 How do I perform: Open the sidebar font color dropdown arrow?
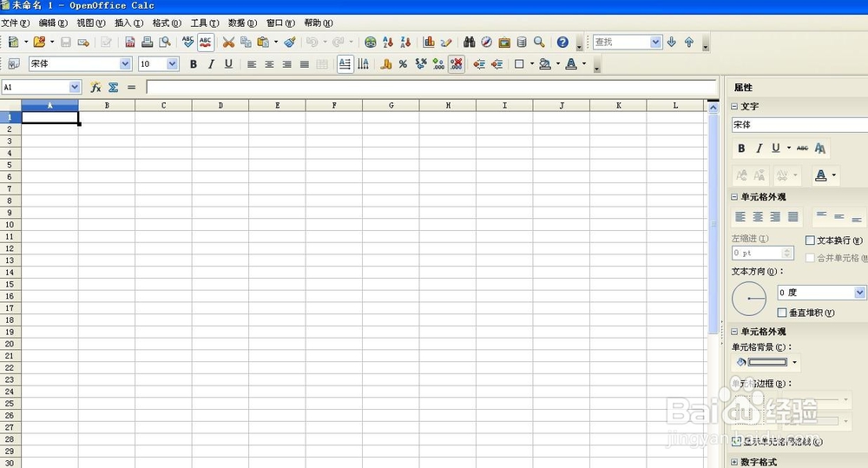pyautogui.click(x=834, y=175)
